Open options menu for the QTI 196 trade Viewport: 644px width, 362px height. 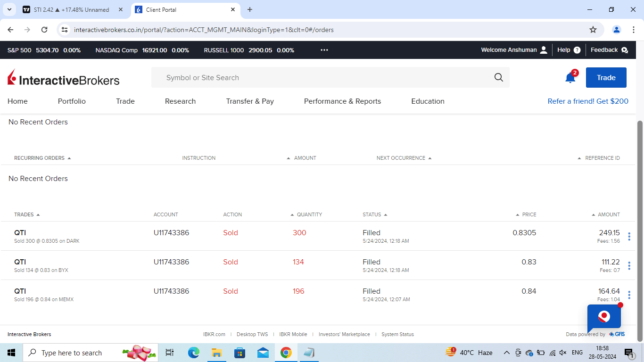pos(629,295)
